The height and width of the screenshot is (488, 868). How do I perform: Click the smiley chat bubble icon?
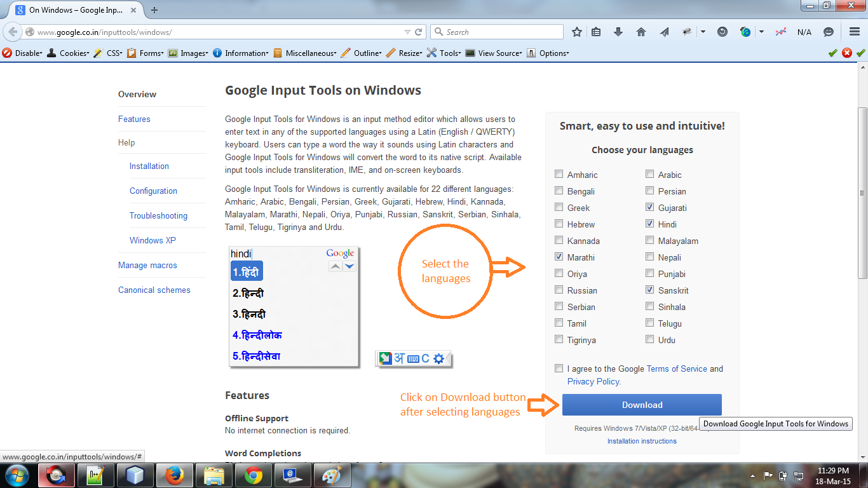829,32
